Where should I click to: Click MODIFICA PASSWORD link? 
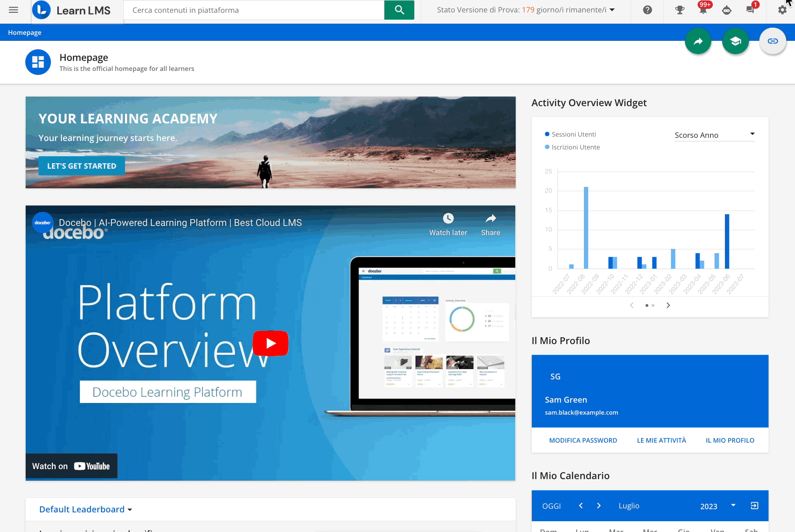coord(583,440)
